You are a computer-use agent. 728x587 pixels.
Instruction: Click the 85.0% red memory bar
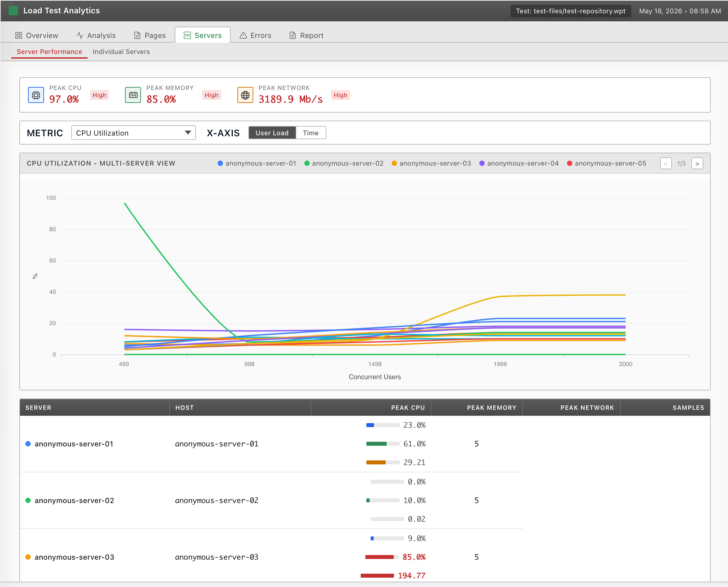coord(382,557)
